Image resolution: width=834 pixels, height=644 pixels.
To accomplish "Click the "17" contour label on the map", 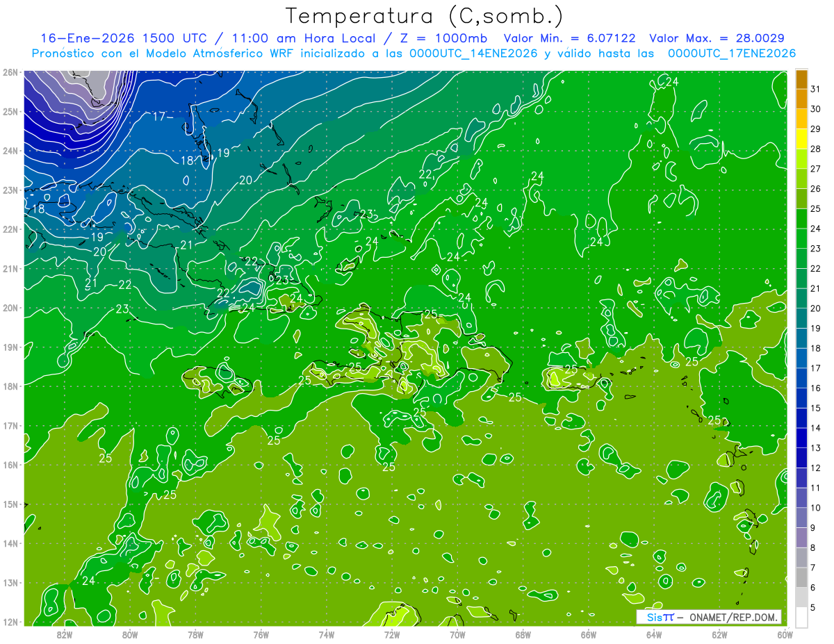I will tap(159, 116).
